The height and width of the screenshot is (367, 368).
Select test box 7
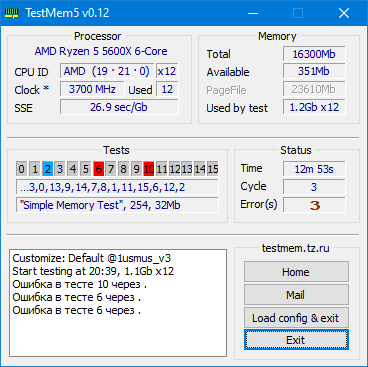(111, 169)
